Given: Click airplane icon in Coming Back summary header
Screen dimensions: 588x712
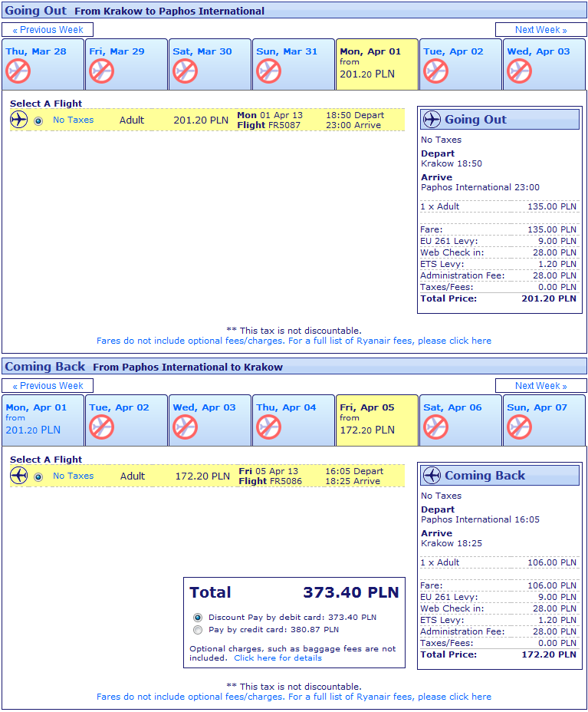Looking at the screenshot, I should 432,476.
